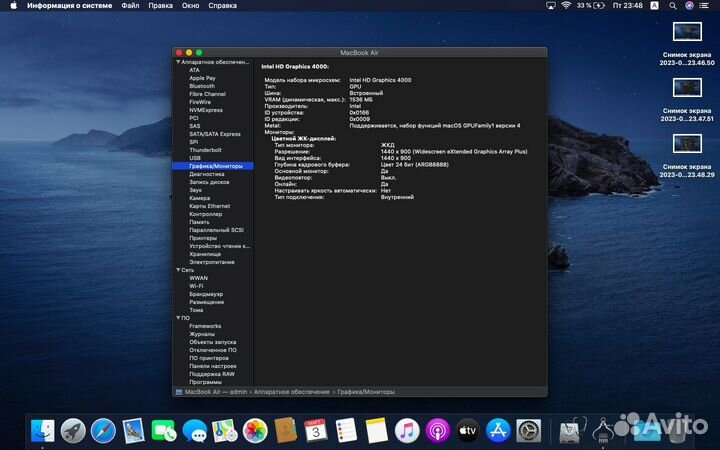Open Calendar icon in the Dock

(x=316, y=431)
